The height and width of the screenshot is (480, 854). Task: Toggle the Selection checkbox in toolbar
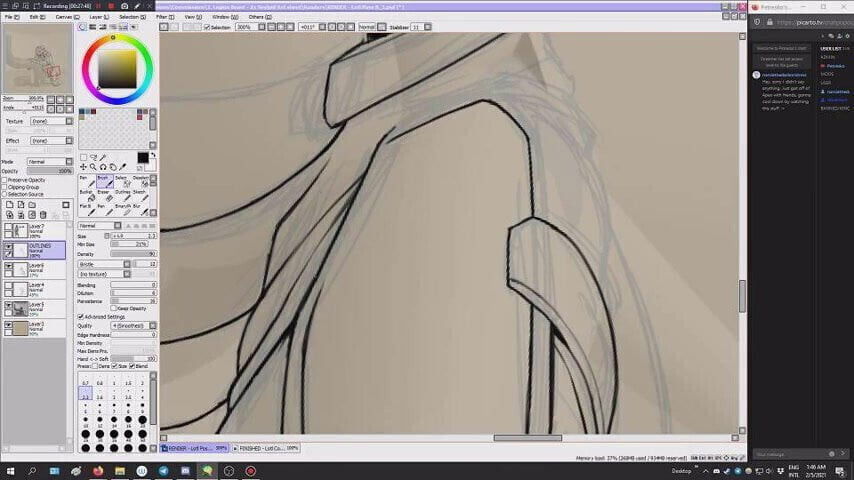click(206, 27)
